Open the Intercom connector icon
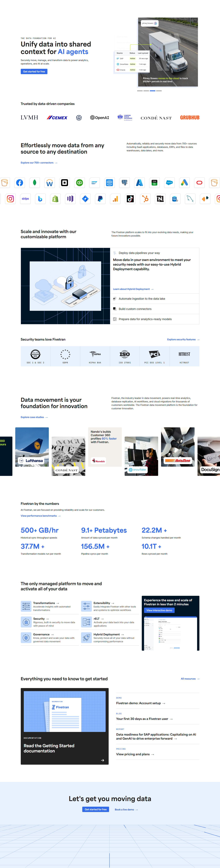The height and width of the screenshot is (868, 220). (x=109, y=183)
